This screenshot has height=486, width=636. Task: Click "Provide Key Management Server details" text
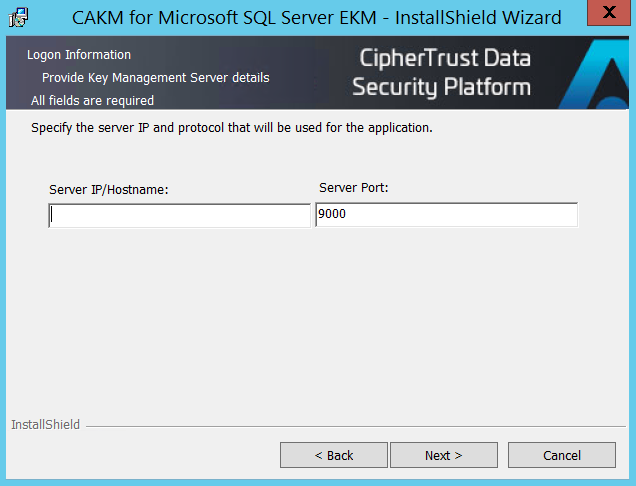[155, 77]
